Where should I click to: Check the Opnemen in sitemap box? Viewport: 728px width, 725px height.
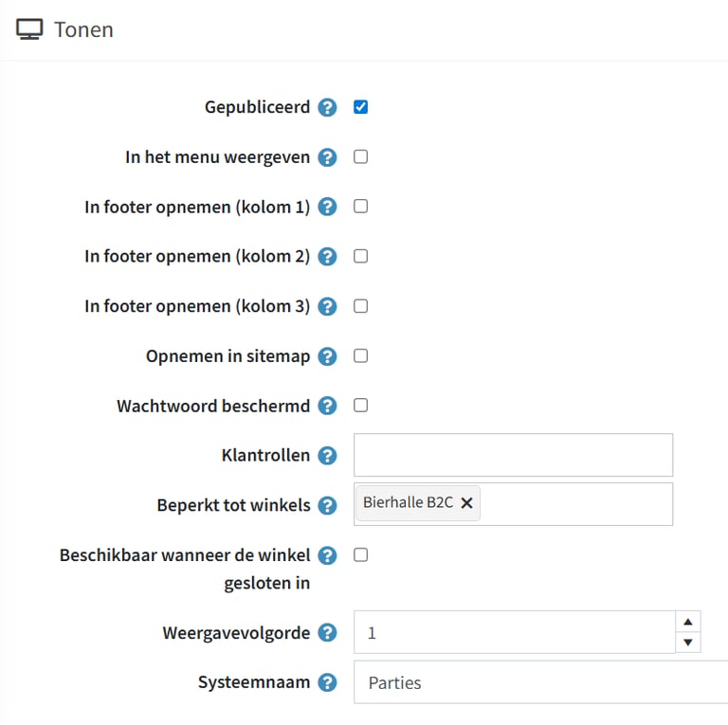coord(361,356)
